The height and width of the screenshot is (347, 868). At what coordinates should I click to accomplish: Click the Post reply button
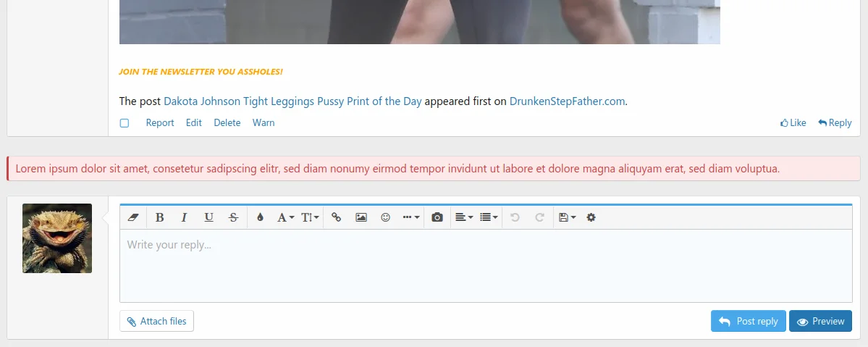tap(748, 321)
